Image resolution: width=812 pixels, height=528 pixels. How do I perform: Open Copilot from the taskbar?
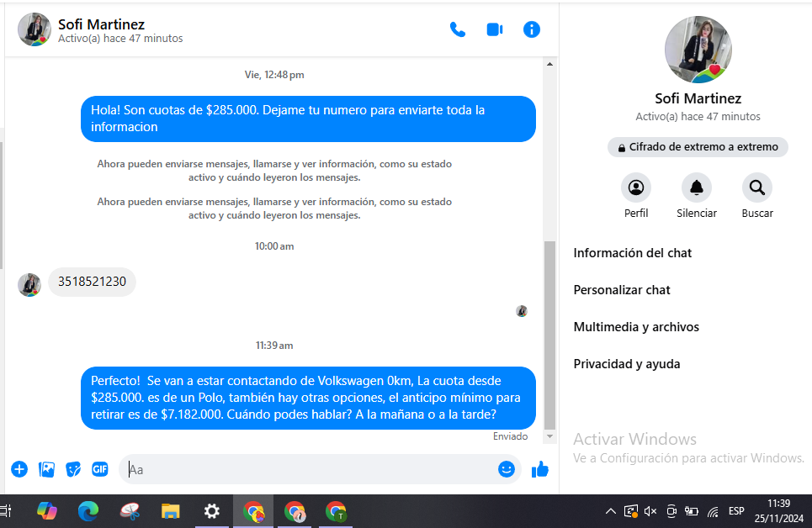(47, 511)
